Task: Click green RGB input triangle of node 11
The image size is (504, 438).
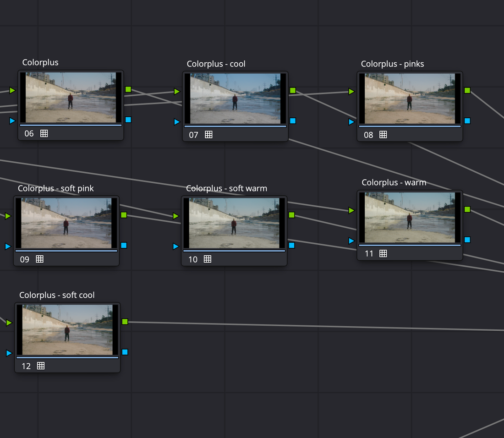Action: tap(351, 210)
